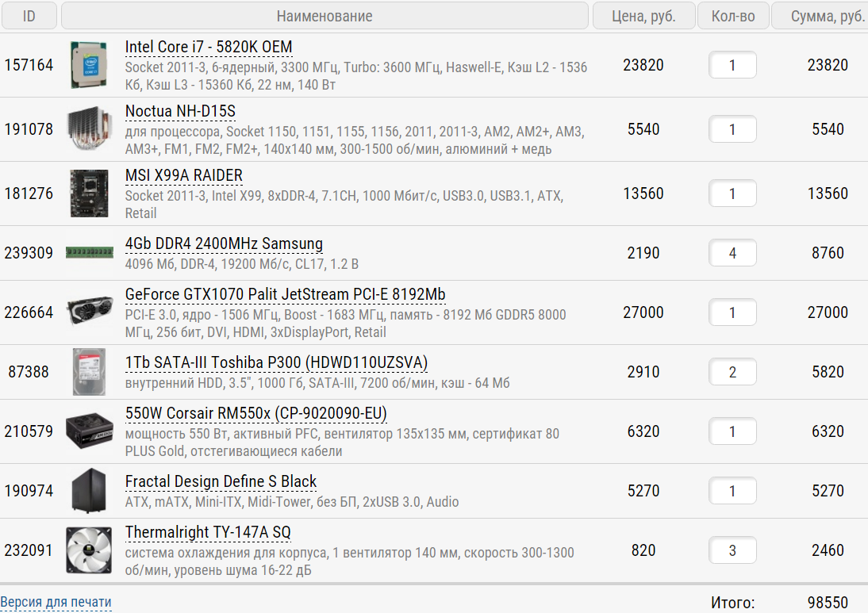Click quantity field for MSI X99A RAIDER
Image resolution: width=868 pixels, height=613 pixels.
tap(732, 193)
